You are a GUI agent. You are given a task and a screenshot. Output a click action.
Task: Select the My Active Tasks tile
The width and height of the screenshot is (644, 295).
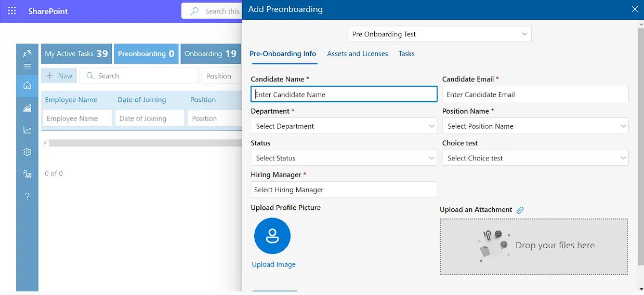tap(76, 53)
